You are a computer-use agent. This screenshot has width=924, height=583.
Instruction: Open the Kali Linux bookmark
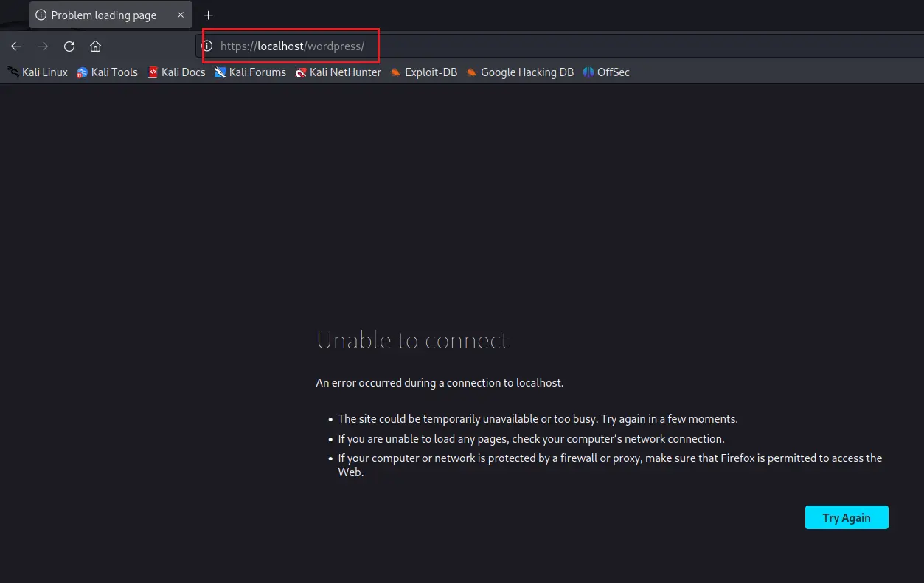point(38,72)
